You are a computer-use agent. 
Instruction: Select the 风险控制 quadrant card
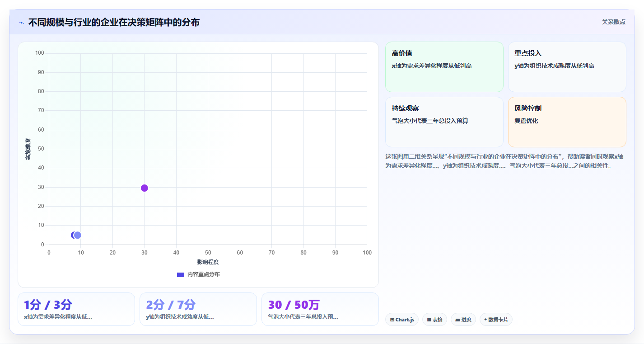click(567, 122)
